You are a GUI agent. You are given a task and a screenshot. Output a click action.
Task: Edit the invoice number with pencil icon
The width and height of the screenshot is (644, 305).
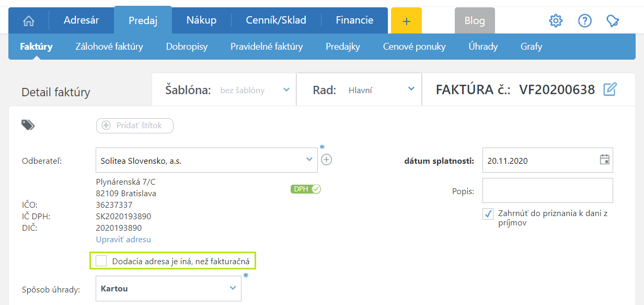click(x=610, y=89)
